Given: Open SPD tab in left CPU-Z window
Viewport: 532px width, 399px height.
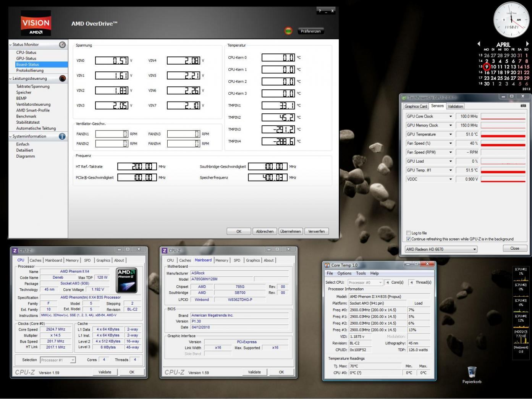Looking at the screenshot, I should click(x=87, y=260).
